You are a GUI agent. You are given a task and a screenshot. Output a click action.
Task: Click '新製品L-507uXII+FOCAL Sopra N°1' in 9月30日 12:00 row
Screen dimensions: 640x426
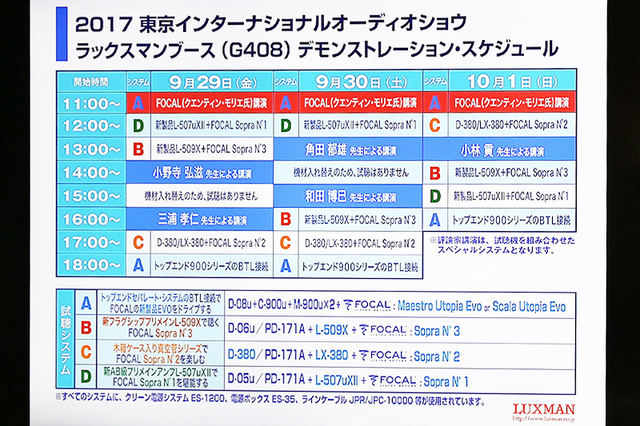[360, 125]
